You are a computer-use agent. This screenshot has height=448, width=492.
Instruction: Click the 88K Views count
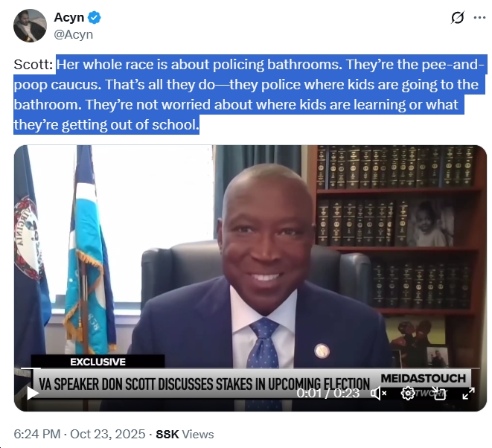click(x=185, y=434)
